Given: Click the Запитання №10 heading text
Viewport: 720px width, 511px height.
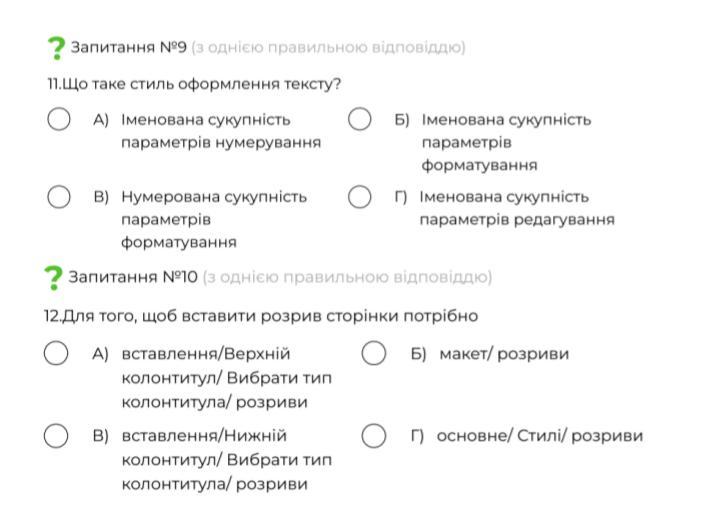Looking at the screenshot, I should point(133,277).
